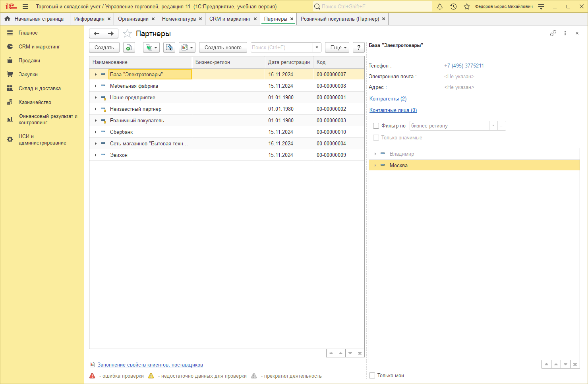The width and height of the screenshot is (588, 384).
Task: Jump to first row in partners list
Action: click(331, 353)
